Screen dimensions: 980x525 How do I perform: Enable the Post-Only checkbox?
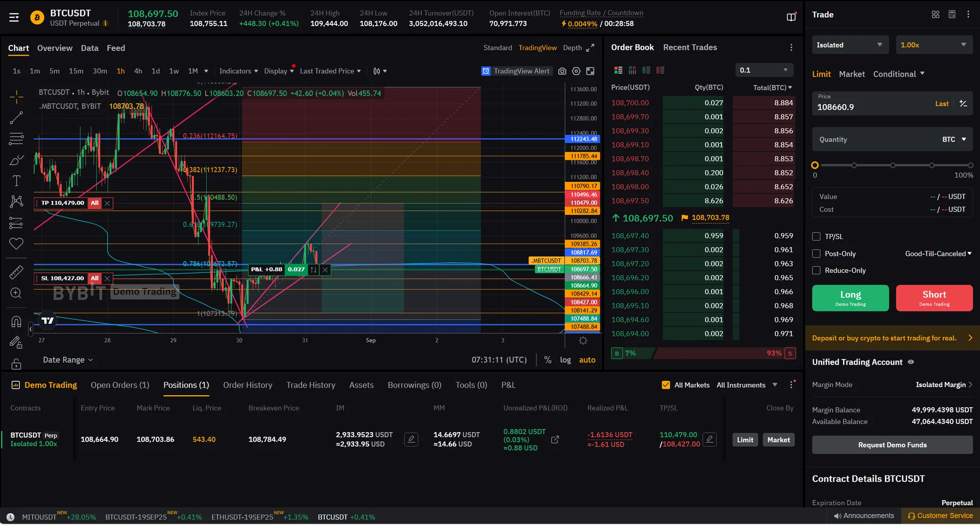click(816, 254)
